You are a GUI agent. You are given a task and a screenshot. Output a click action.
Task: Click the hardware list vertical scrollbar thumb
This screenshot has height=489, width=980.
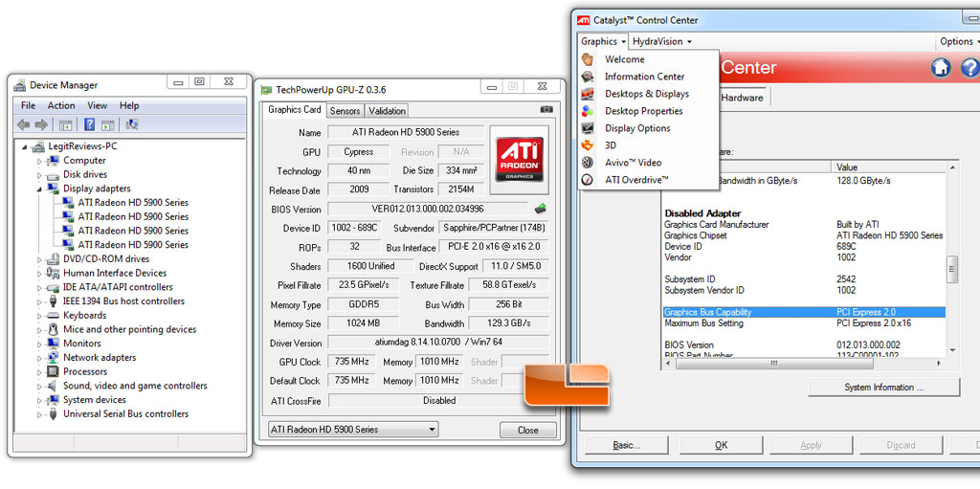(x=952, y=270)
